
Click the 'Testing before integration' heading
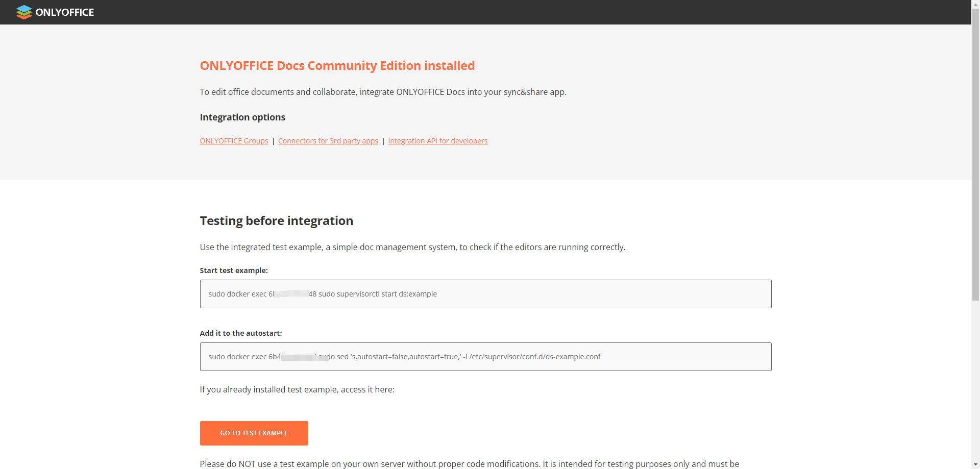pyautogui.click(x=276, y=221)
